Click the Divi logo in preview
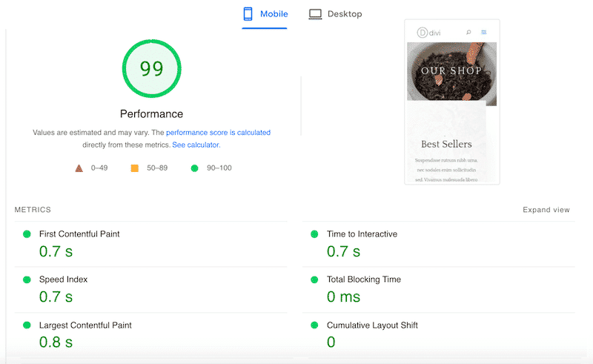Image resolution: width=593 pixels, height=364 pixels. [x=428, y=32]
